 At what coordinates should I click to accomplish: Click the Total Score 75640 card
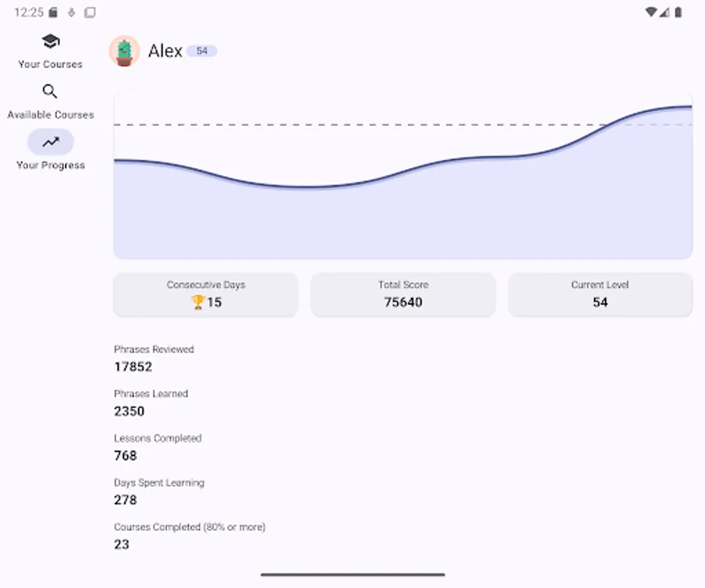tap(402, 295)
